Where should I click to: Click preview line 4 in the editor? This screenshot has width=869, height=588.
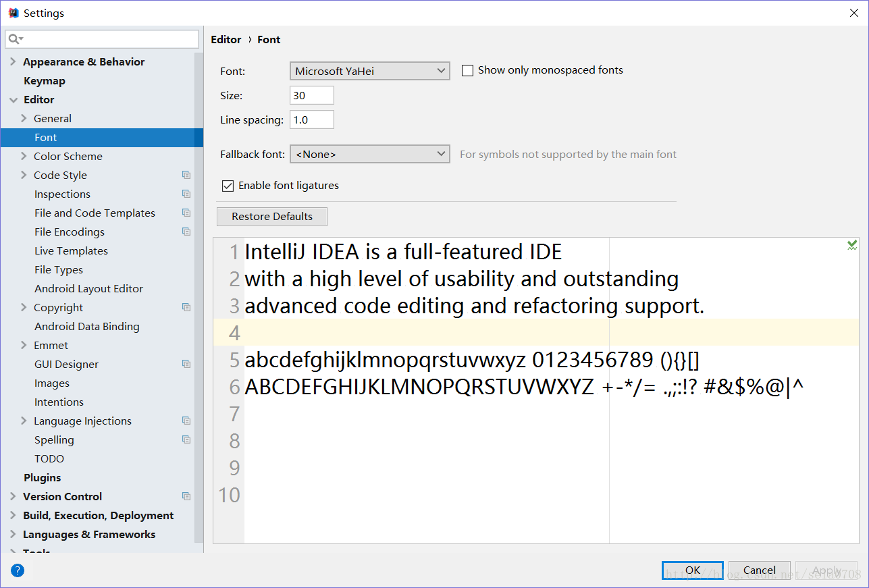point(537,332)
